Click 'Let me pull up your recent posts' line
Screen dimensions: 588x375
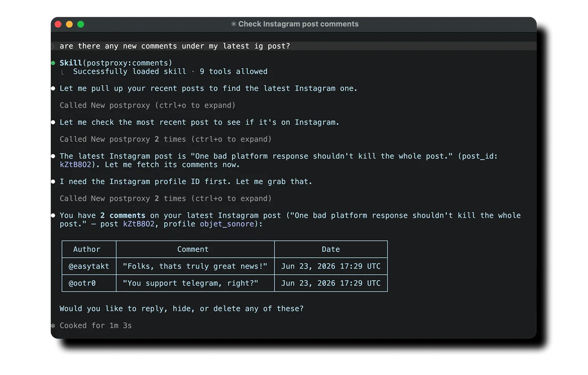pos(209,88)
